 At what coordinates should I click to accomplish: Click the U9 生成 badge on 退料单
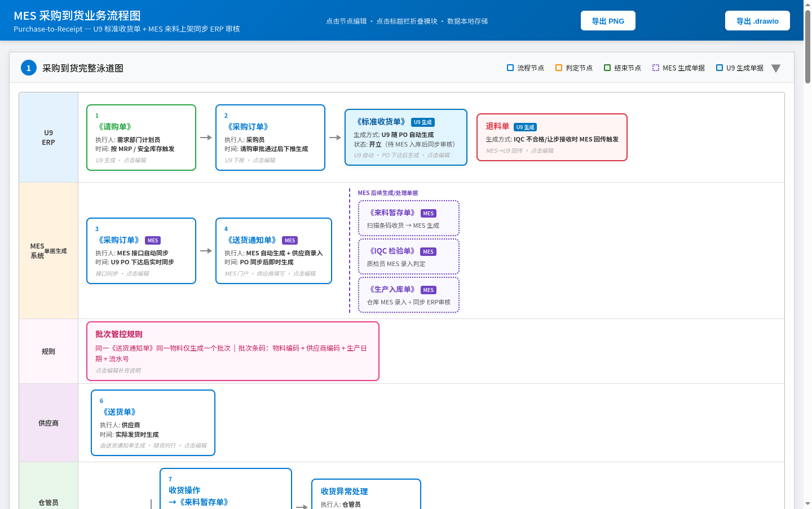[525, 127]
